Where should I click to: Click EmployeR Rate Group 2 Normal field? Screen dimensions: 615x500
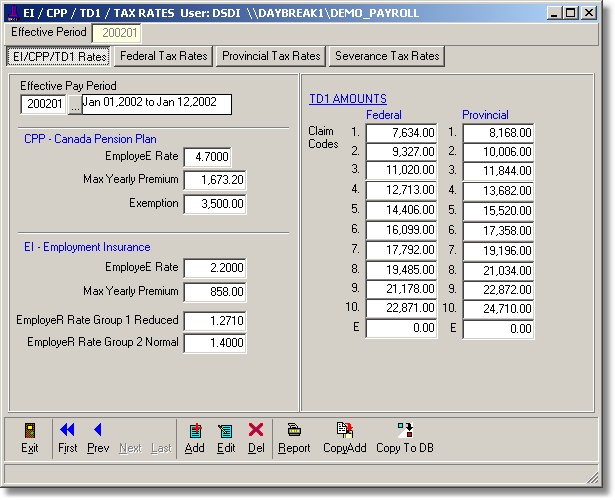(215, 343)
